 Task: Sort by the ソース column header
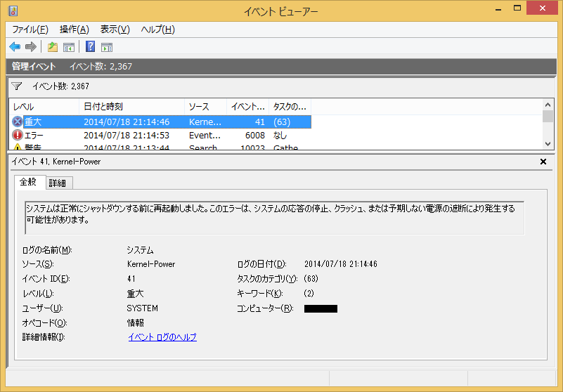click(205, 107)
